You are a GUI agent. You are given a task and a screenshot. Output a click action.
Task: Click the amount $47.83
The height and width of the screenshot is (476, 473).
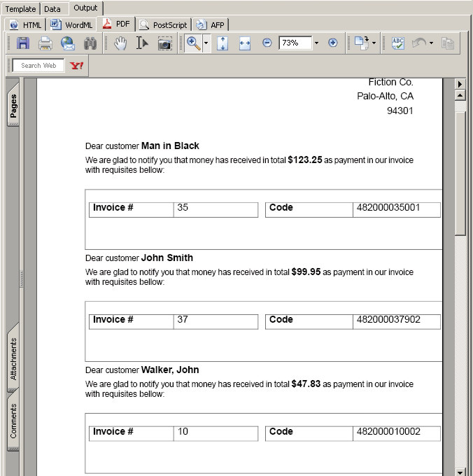point(306,384)
